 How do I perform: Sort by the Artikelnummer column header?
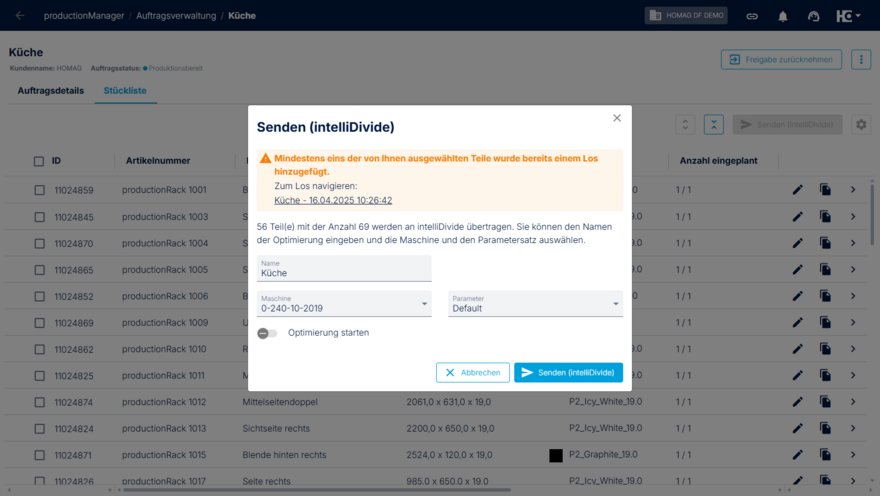[x=158, y=160]
